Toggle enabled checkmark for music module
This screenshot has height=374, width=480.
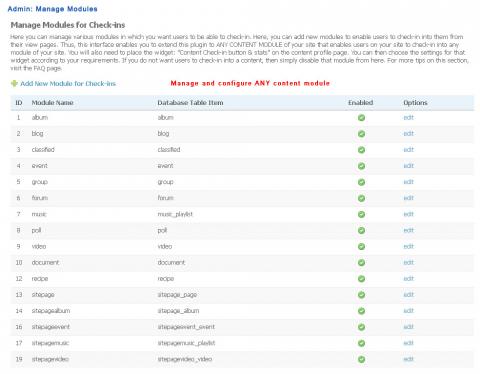click(x=361, y=214)
